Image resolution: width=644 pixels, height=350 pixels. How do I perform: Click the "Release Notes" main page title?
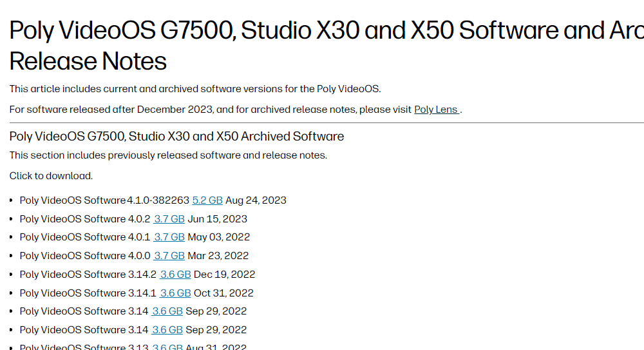tap(88, 61)
